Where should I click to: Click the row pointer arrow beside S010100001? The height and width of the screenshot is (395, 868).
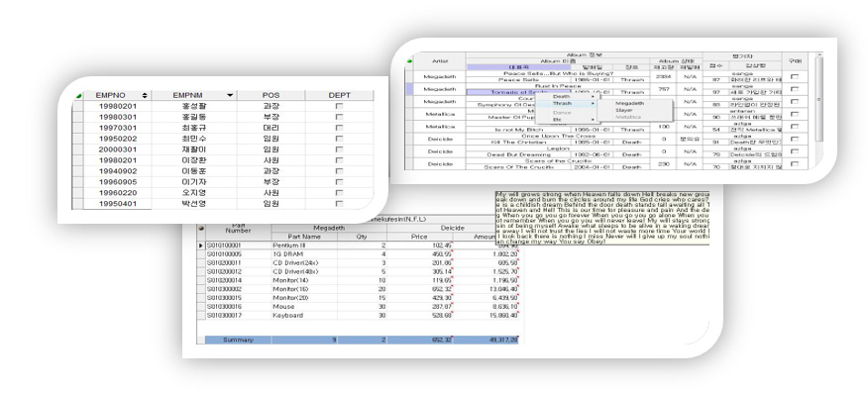[x=201, y=246]
